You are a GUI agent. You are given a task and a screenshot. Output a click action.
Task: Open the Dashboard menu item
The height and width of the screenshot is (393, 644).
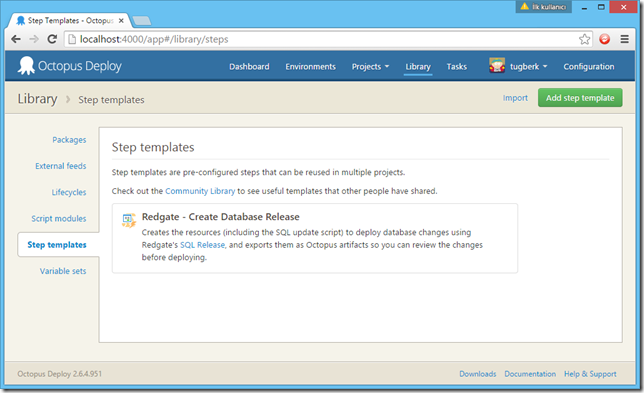(x=249, y=67)
